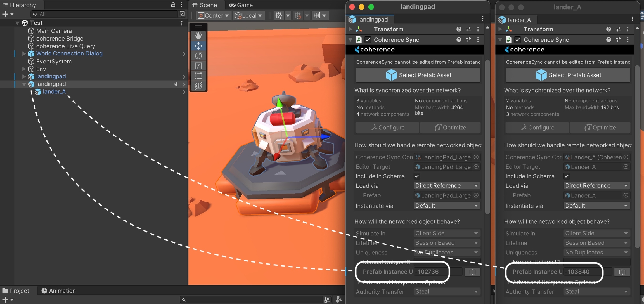Select the Hand view tool
Image resolution: width=644 pixels, height=304 pixels.
click(x=198, y=36)
